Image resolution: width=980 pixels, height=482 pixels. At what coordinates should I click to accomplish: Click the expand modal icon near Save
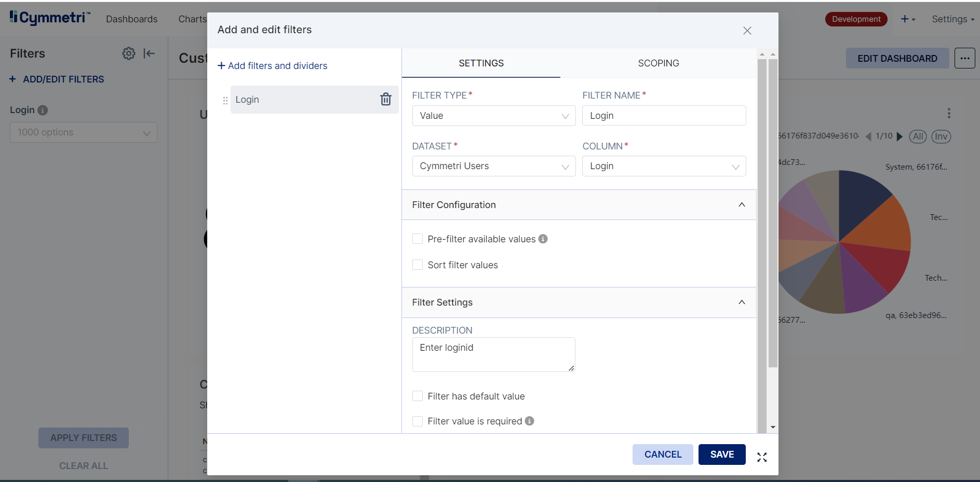761,457
